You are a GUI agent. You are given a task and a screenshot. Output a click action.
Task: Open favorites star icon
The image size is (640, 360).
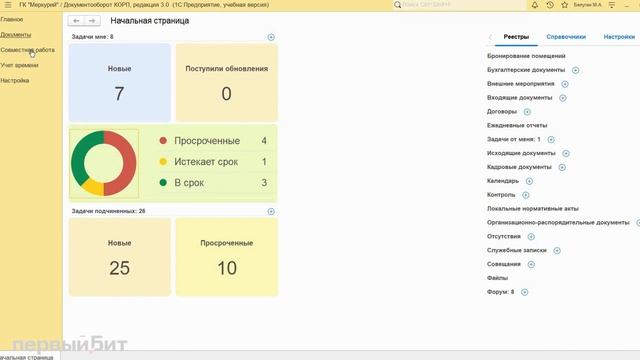564,5
